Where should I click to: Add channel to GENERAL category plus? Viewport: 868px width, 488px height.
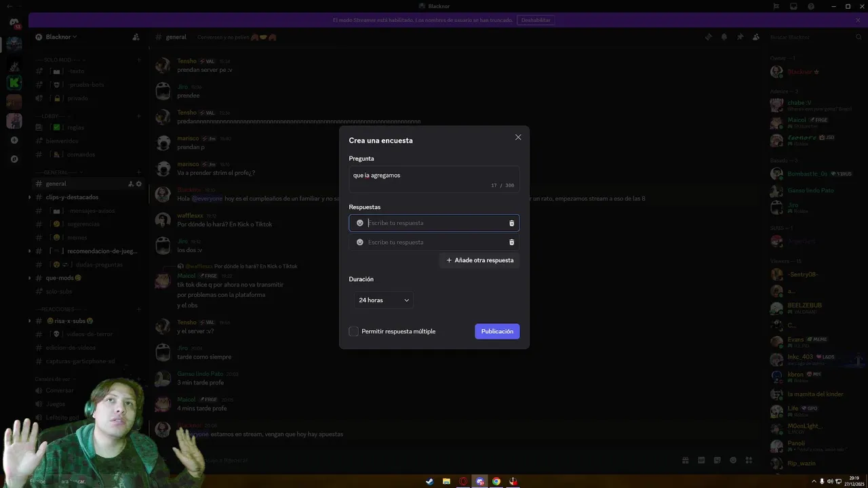click(139, 172)
